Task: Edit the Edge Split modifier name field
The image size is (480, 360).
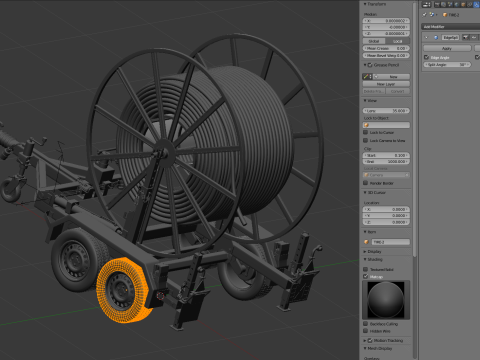Action: [x=451, y=38]
